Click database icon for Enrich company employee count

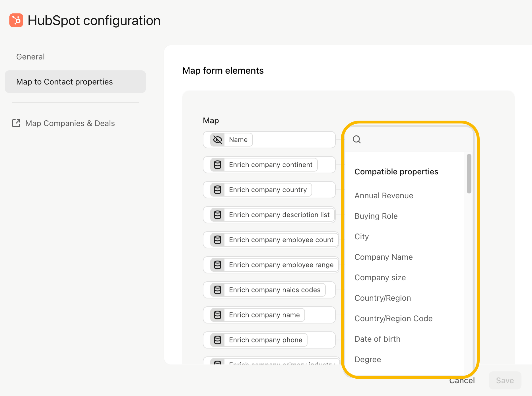coord(218,240)
